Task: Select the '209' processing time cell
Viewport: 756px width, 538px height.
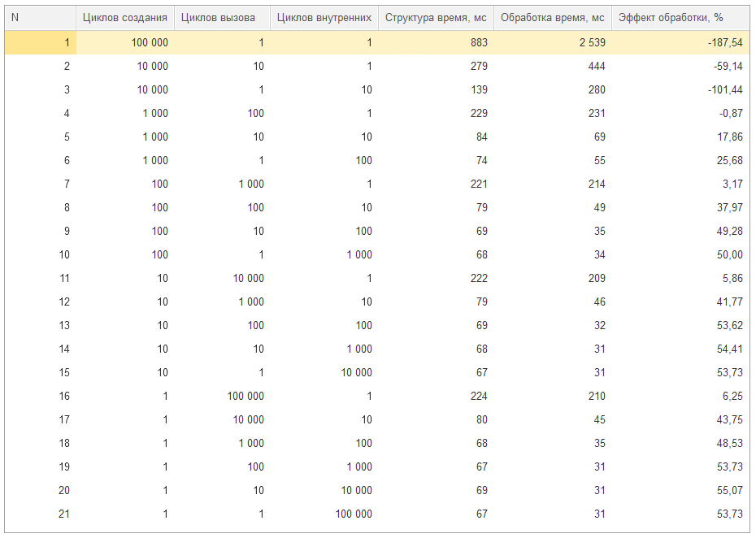Action: point(553,279)
